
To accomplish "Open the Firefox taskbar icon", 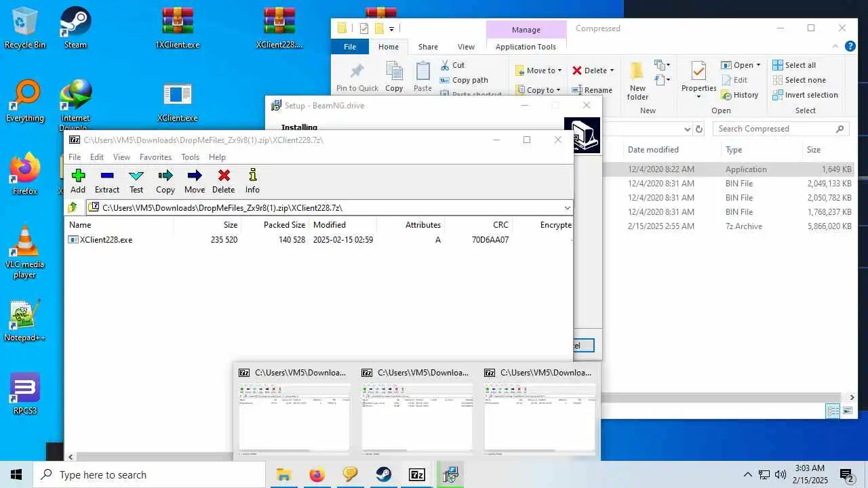I will [317, 474].
